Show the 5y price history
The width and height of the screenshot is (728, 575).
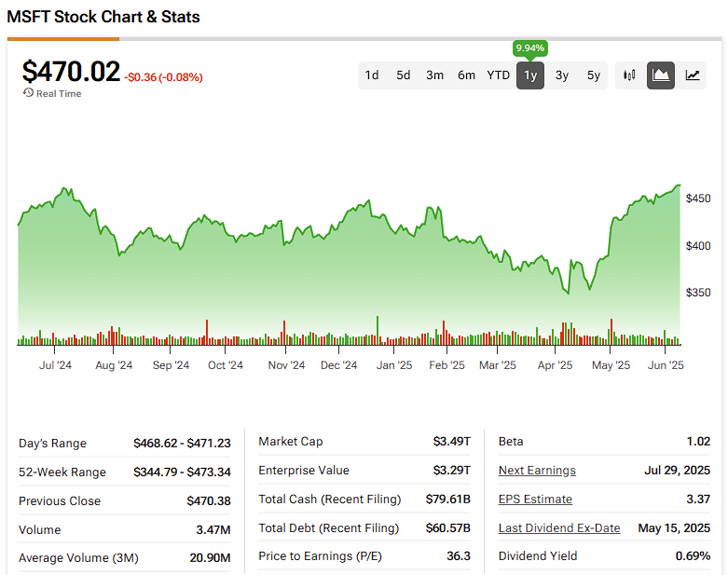pos(594,75)
